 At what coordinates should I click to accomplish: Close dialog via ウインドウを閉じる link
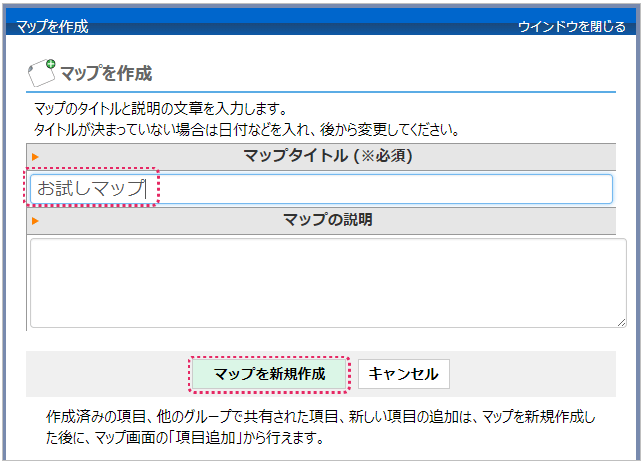point(571,27)
